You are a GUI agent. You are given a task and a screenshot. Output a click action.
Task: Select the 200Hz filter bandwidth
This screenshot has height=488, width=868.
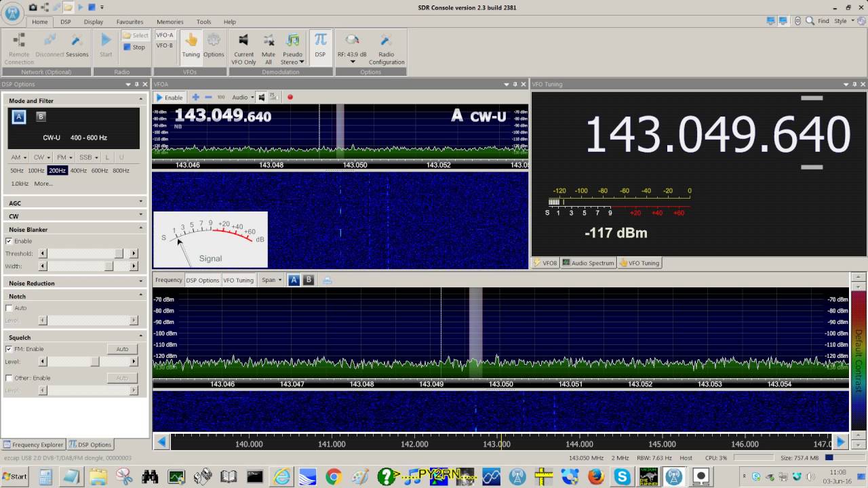point(57,171)
